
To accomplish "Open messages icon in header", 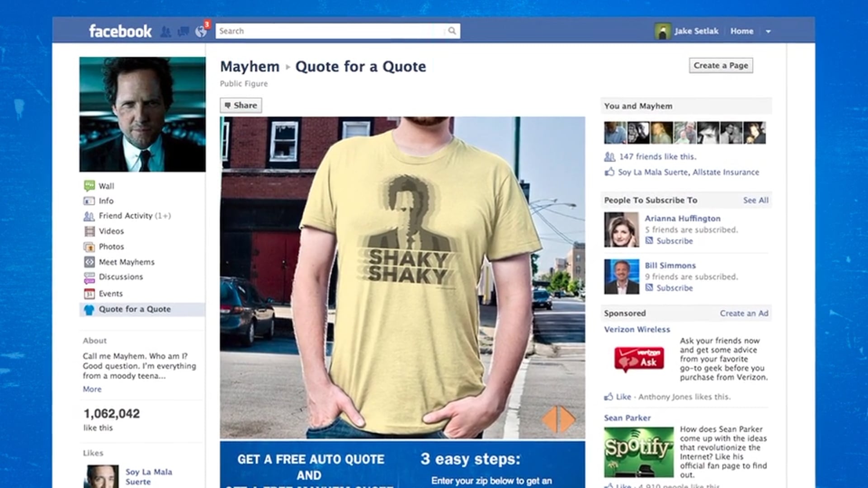I will 183,31.
